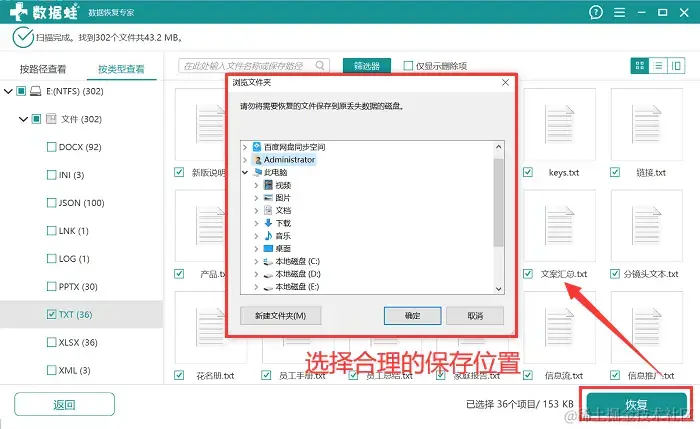
Task: Open the hamburger menu in title bar
Action: [x=619, y=12]
